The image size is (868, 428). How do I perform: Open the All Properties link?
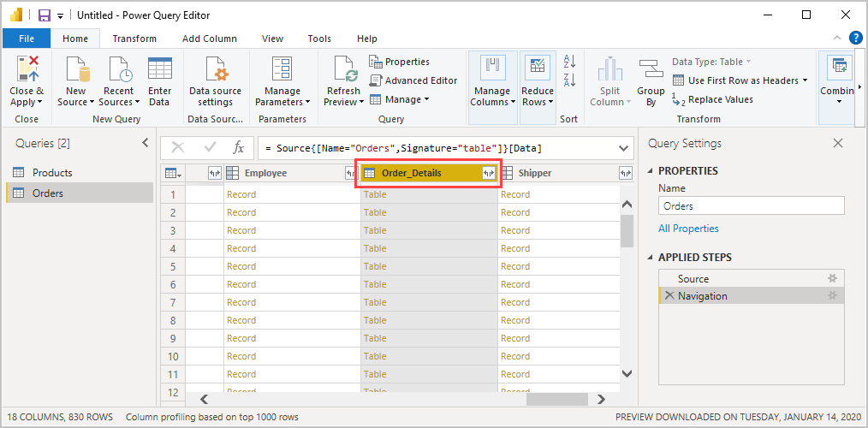688,229
